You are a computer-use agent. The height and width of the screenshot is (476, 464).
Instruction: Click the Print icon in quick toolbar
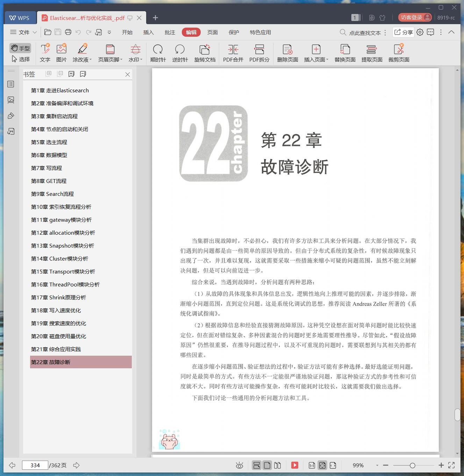tap(68, 32)
